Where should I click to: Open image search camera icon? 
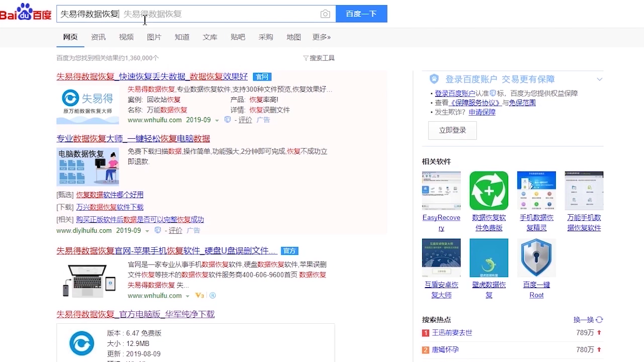pyautogui.click(x=325, y=14)
